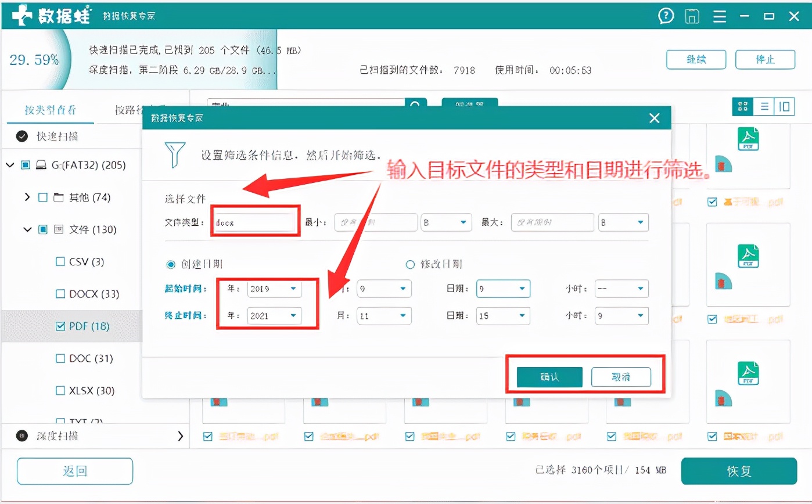Open the minimum size unit dropdown
812x504 pixels.
(446, 222)
